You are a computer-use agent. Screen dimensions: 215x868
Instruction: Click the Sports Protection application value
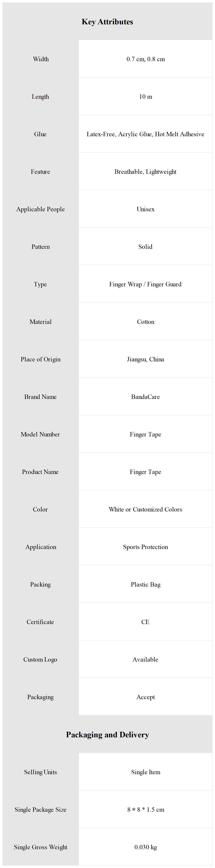pyautogui.click(x=145, y=547)
